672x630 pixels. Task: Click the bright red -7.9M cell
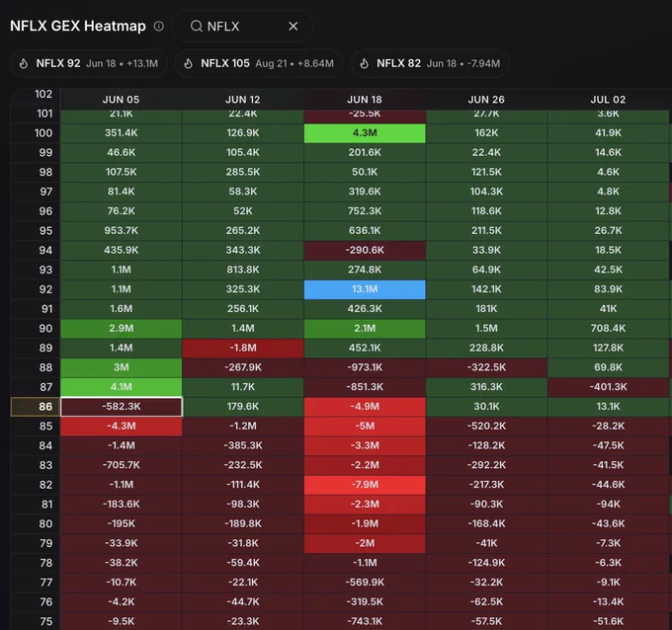[x=365, y=485]
